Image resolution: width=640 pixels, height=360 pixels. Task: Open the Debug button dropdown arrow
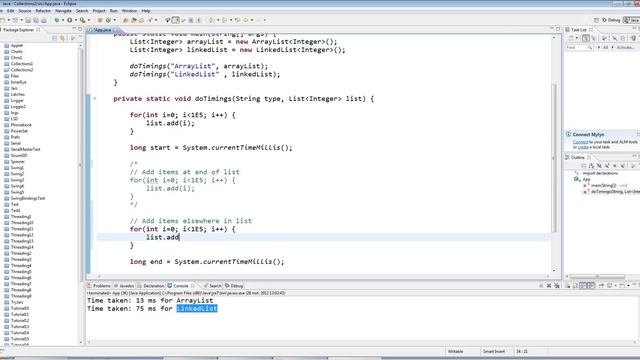62,20
